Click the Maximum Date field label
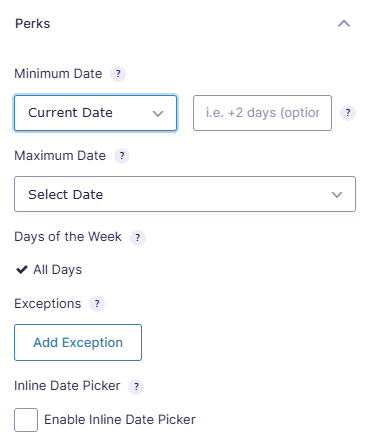 click(x=60, y=156)
